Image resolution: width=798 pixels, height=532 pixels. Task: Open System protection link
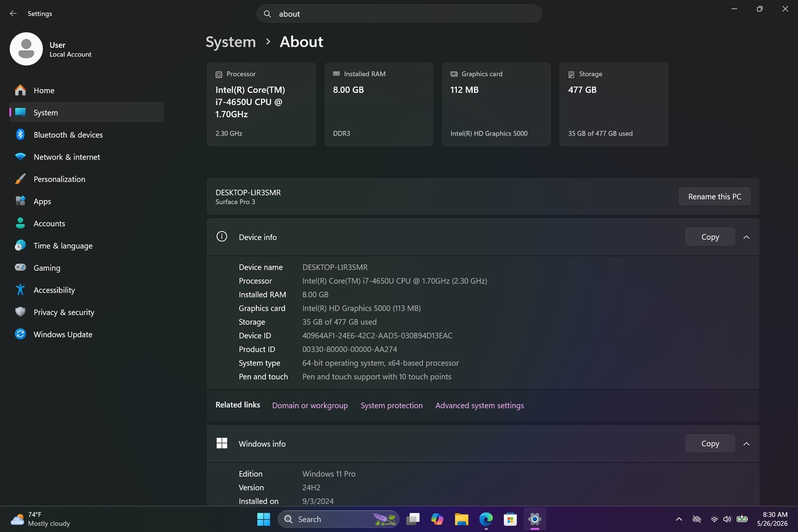pyautogui.click(x=391, y=405)
